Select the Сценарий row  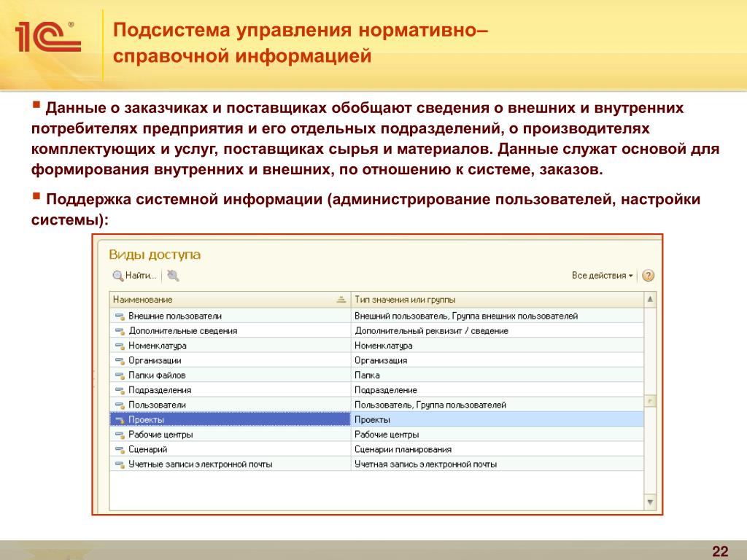[376, 449]
